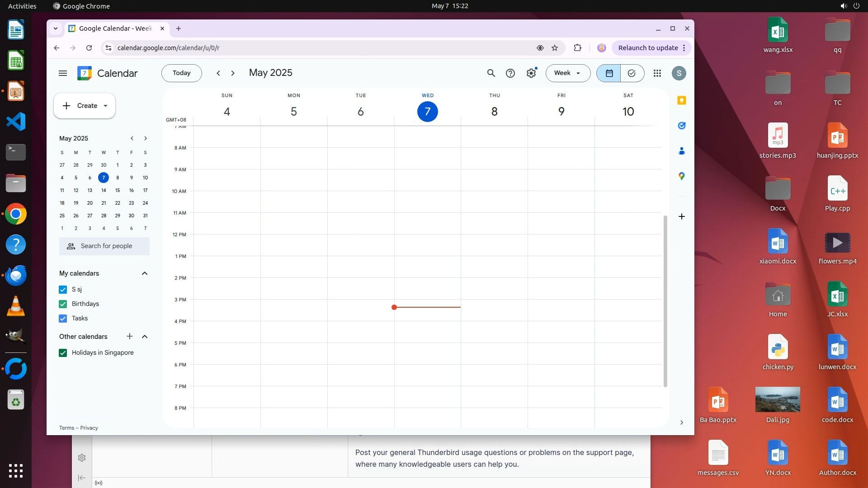
Task: Open the Calendar search magnifier
Action: [x=491, y=73]
